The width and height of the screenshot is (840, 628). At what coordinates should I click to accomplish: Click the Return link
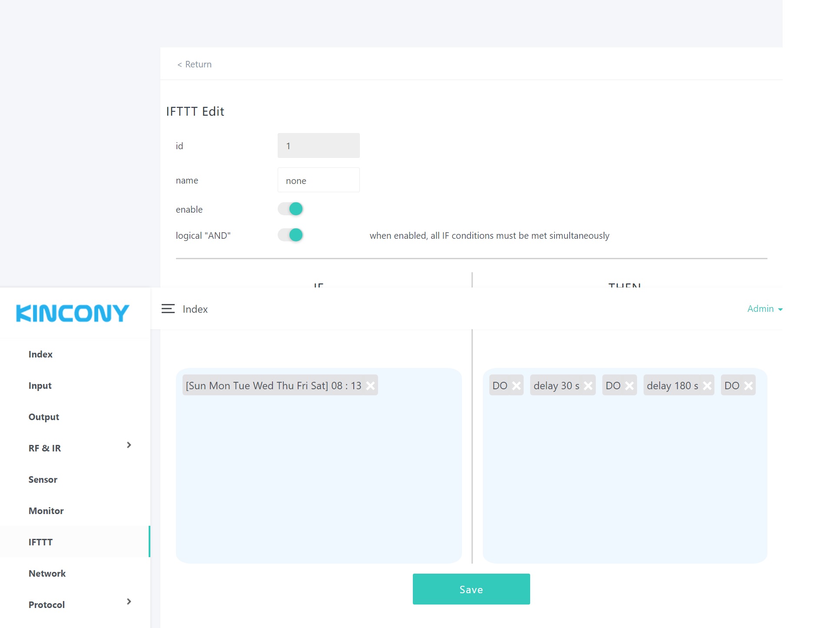pyautogui.click(x=194, y=64)
